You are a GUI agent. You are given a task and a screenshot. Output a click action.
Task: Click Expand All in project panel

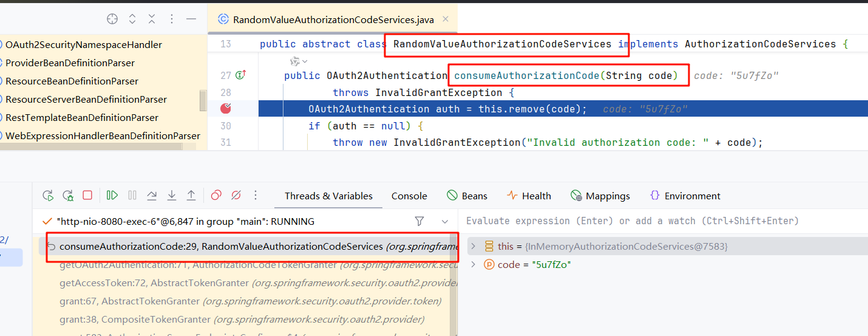pyautogui.click(x=132, y=19)
